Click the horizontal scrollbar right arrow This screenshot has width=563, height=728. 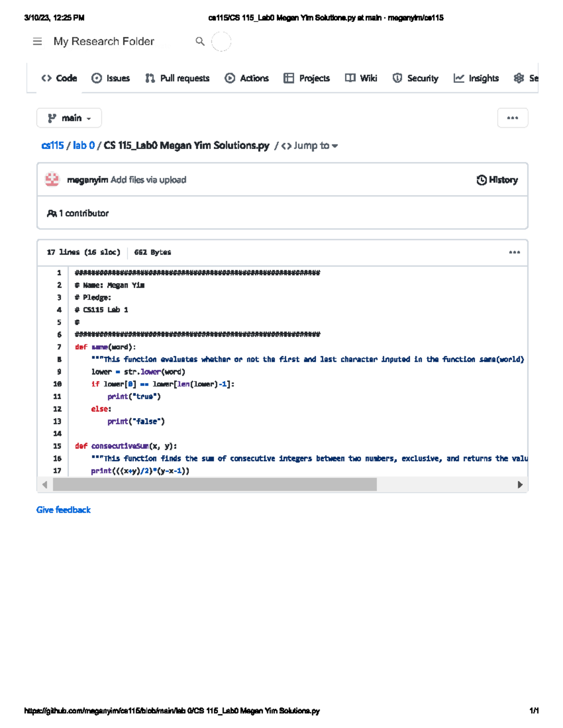click(x=520, y=485)
